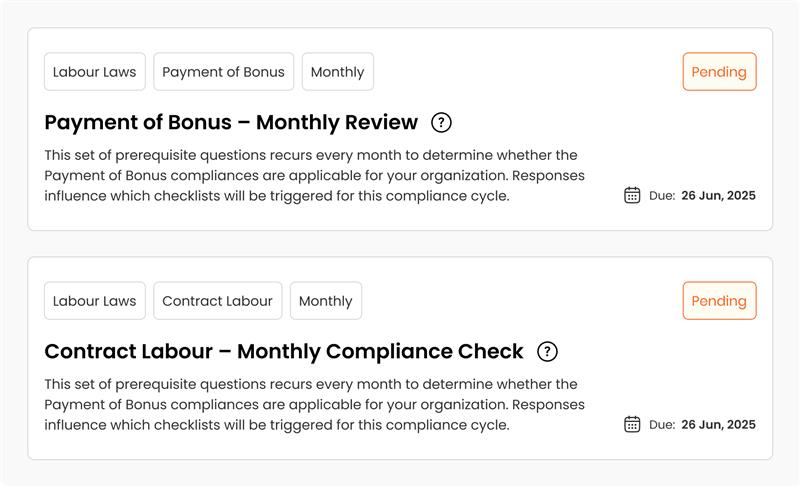The height and width of the screenshot is (487, 800).
Task: Click the Pending status badge for Payment of Bonus
Action: (x=719, y=72)
